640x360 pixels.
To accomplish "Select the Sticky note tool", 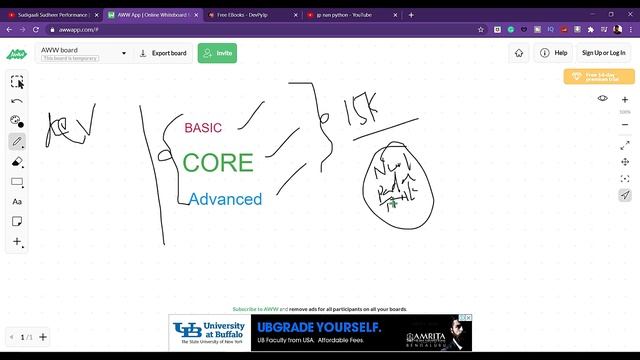I will click(x=17, y=222).
